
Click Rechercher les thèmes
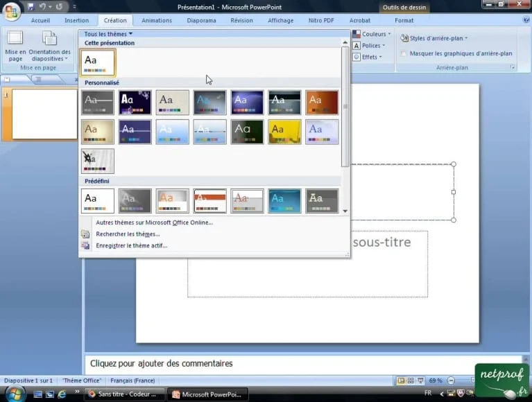[128, 234]
